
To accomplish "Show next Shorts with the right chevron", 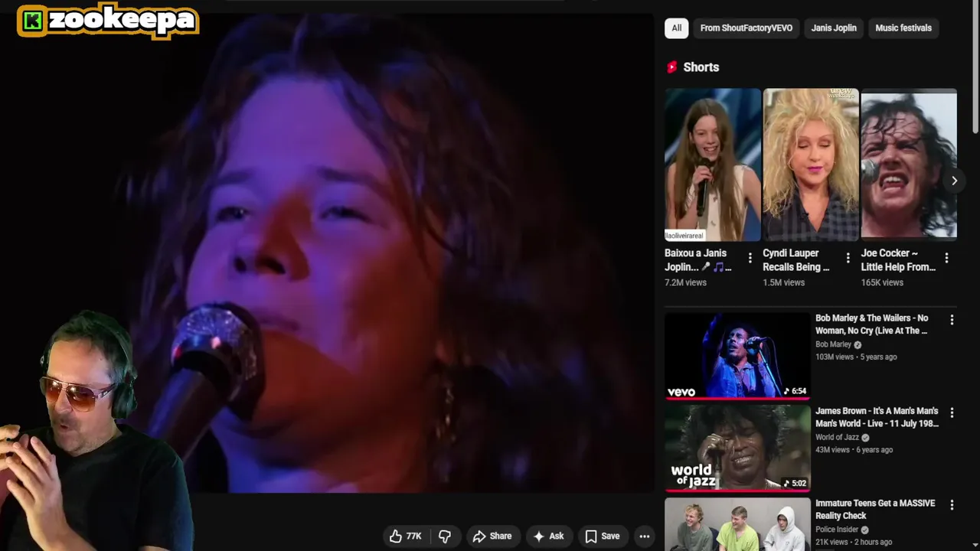I will [x=954, y=181].
